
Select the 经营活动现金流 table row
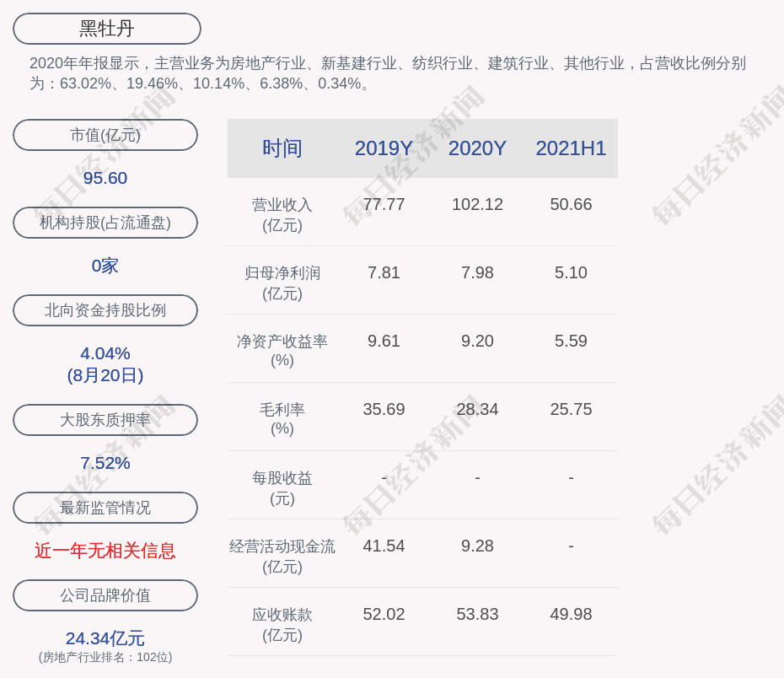[282, 555]
